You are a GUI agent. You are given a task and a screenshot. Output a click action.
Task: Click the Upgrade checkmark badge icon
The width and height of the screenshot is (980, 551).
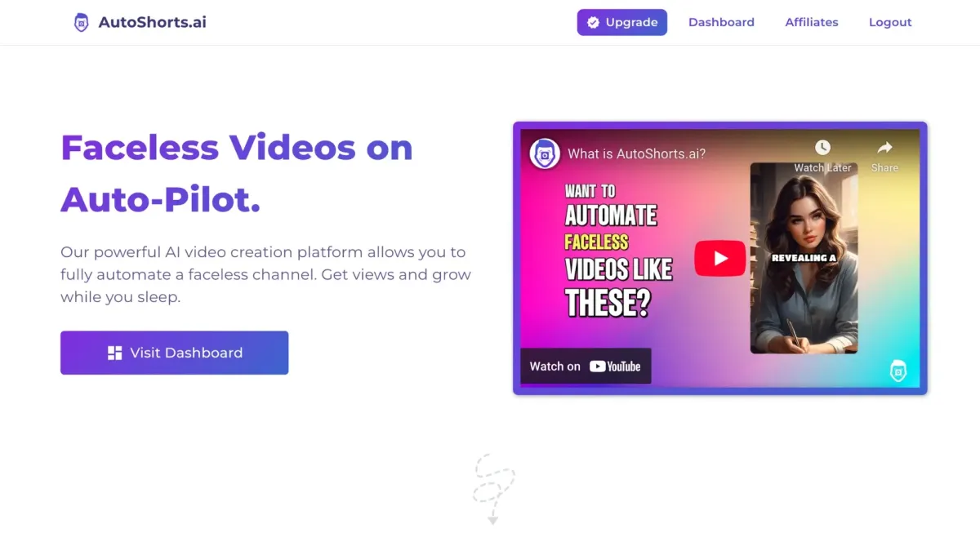(593, 23)
